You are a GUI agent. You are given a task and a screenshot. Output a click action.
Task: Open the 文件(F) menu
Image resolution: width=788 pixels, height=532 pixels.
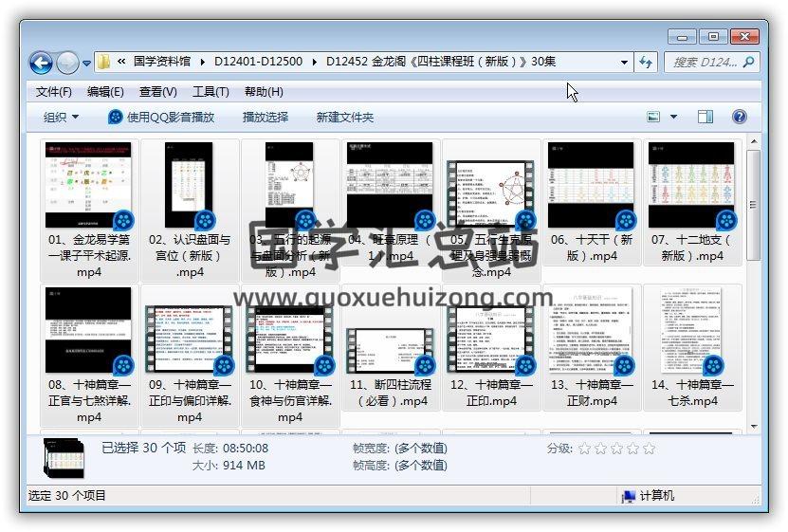tap(54, 92)
